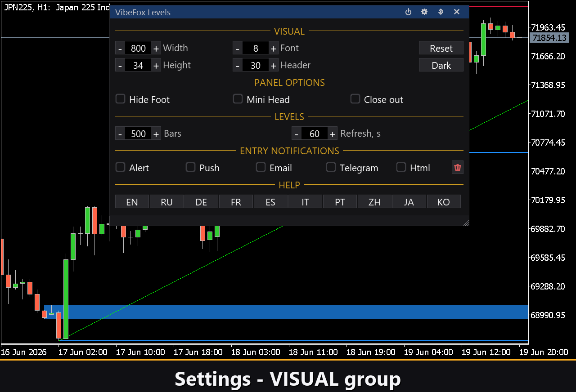
Task: Switch theme with the Dark button
Action: (x=441, y=65)
